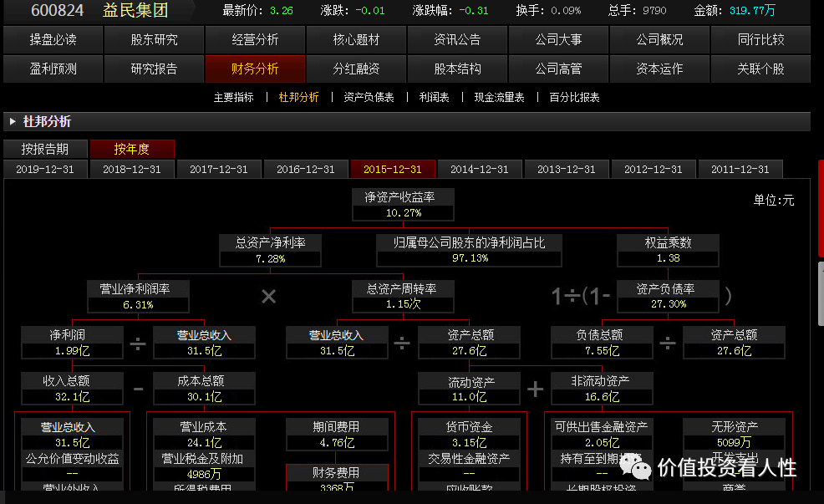This screenshot has height=504, width=824.
Task: Click the 金额 319.77万 value
Action: [x=752, y=11]
